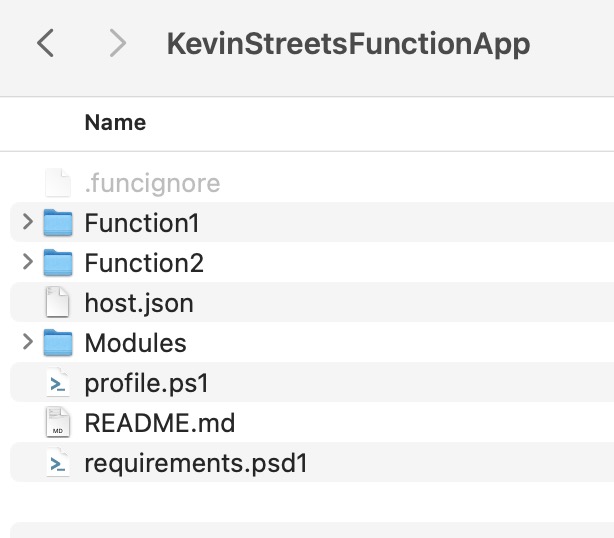Click the README.md markdown file icon
Viewport: 614px width, 538px height.
click(x=59, y=423)
